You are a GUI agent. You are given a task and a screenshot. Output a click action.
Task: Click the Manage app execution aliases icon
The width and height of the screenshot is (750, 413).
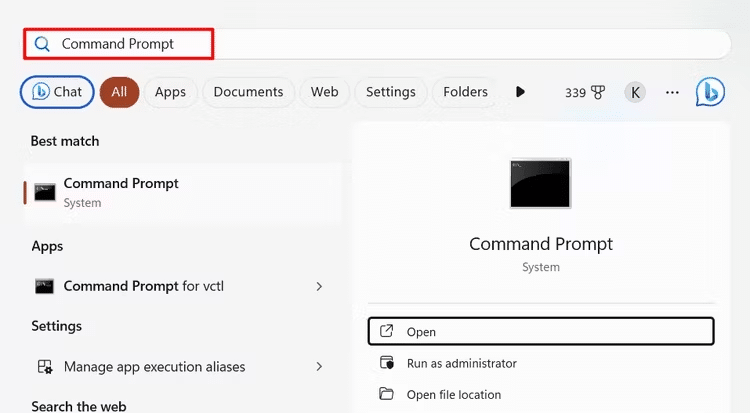click(x=44, y=367)
